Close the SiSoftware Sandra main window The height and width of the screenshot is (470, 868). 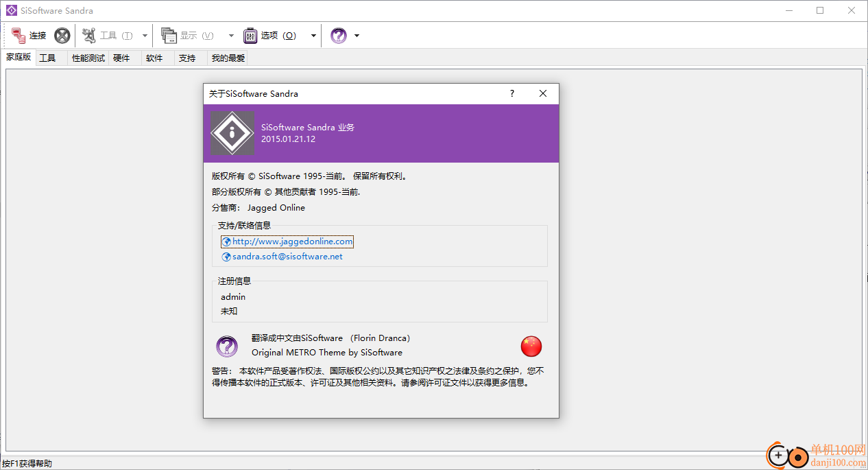point(852,10)
